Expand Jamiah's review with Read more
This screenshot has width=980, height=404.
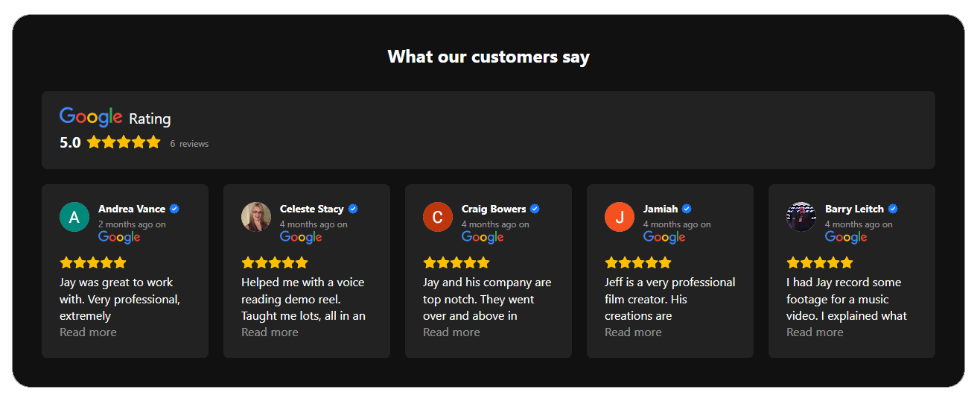[633, 332]
